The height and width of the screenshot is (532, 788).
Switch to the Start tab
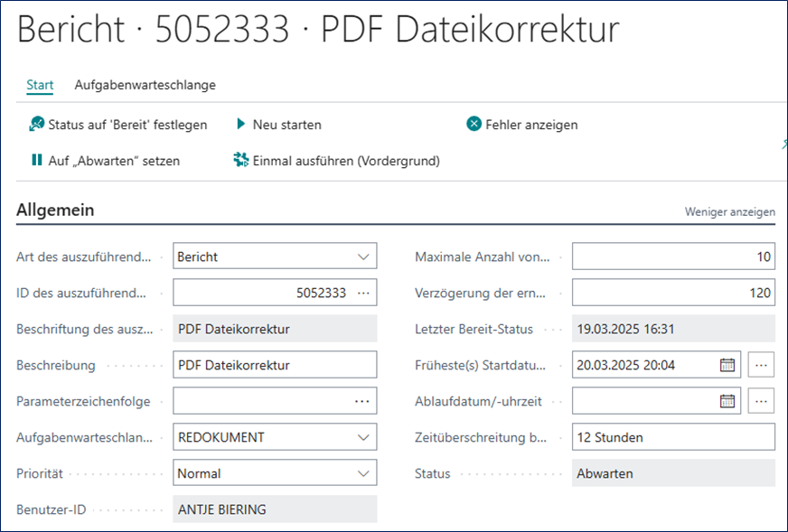(x=40, y=85)
